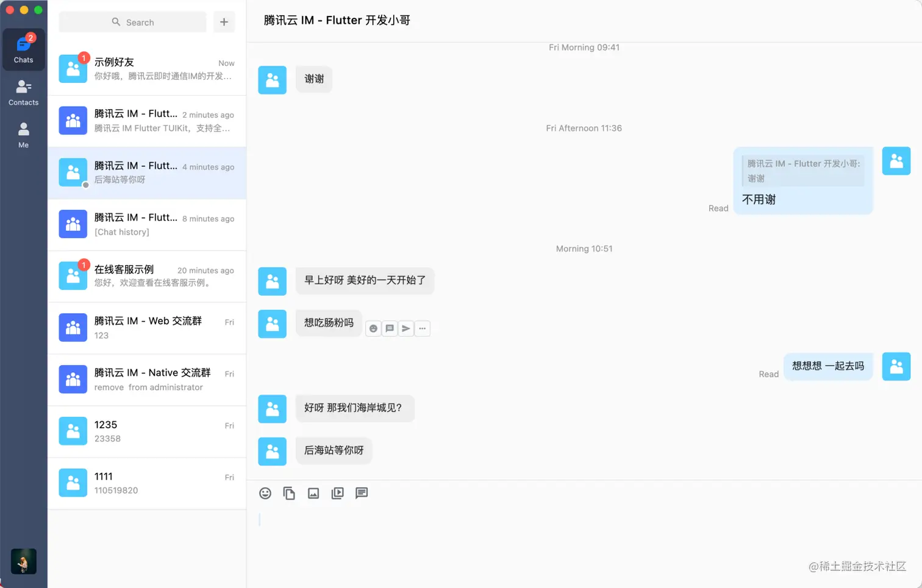Open more options for 想吃肠粉吗 message

point(423,328)
